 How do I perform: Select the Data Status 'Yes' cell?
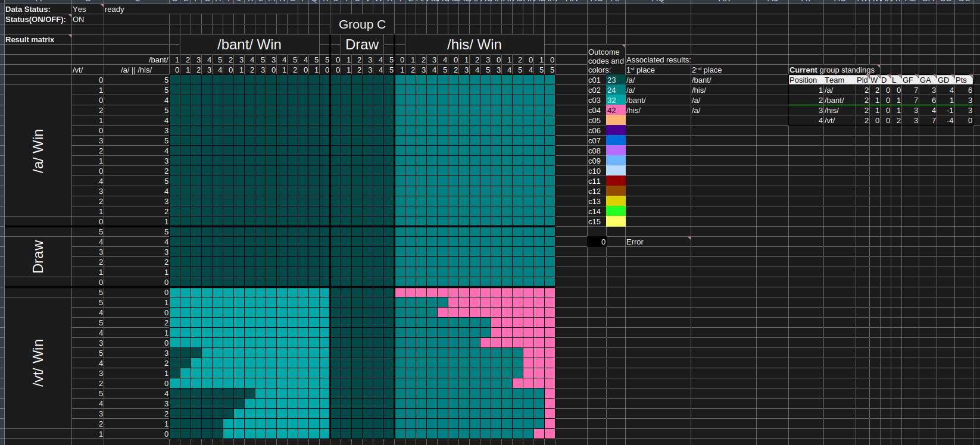[x=88, y=10]
